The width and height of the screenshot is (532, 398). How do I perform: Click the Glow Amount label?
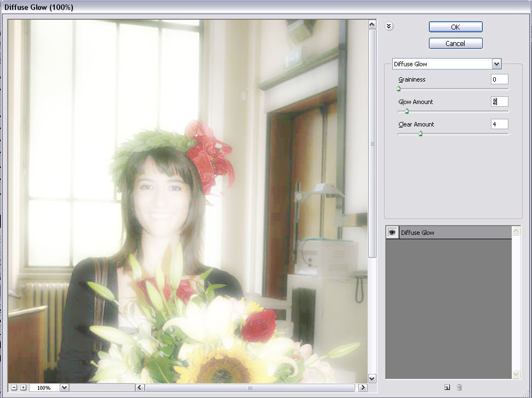tap(416, 102)
